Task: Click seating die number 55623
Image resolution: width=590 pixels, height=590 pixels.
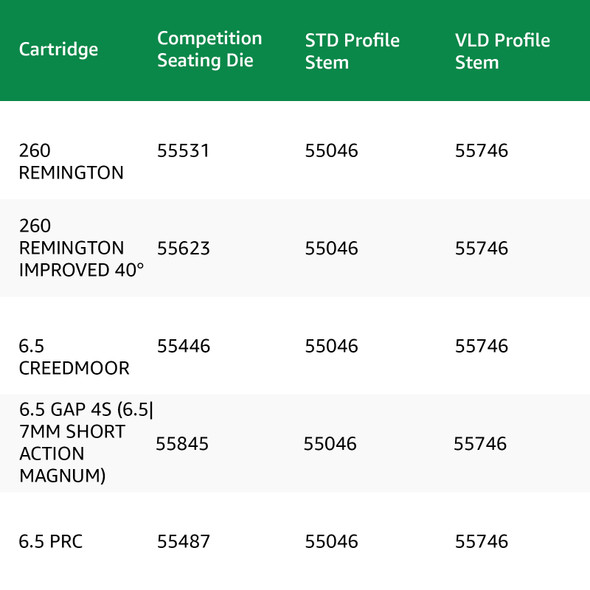Action: (x=183, y=248)
